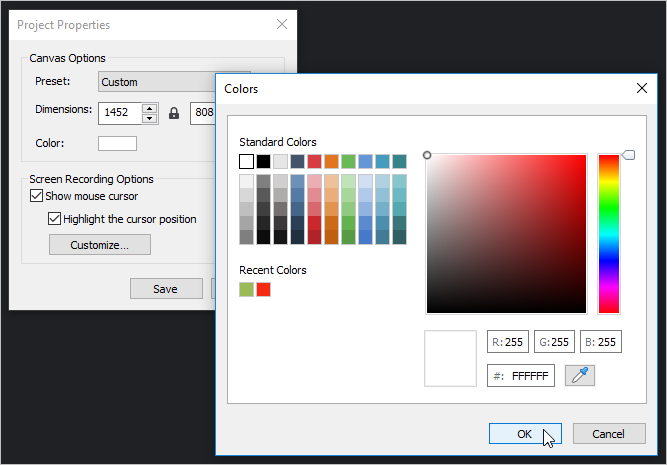Close the Project Properties window
Image resolution: width=667 pixels, height=465 pixels.
point(282,24)
